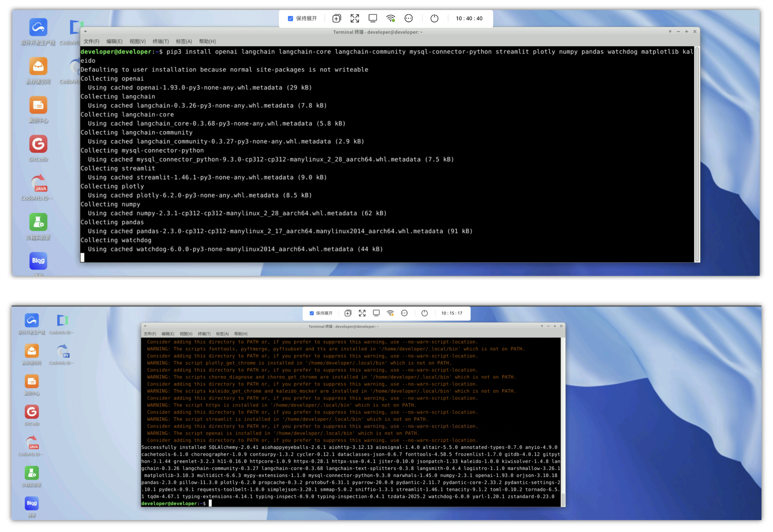Open 标签(A) menu in the lower terminal

pos(222,334)
